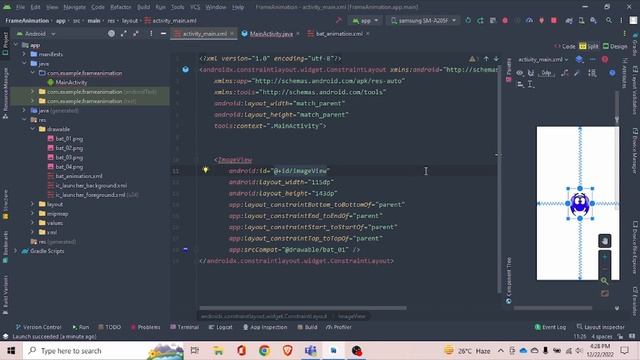
Task: Click the intention lightbulb in editor gutter
Action: [206, 170]
